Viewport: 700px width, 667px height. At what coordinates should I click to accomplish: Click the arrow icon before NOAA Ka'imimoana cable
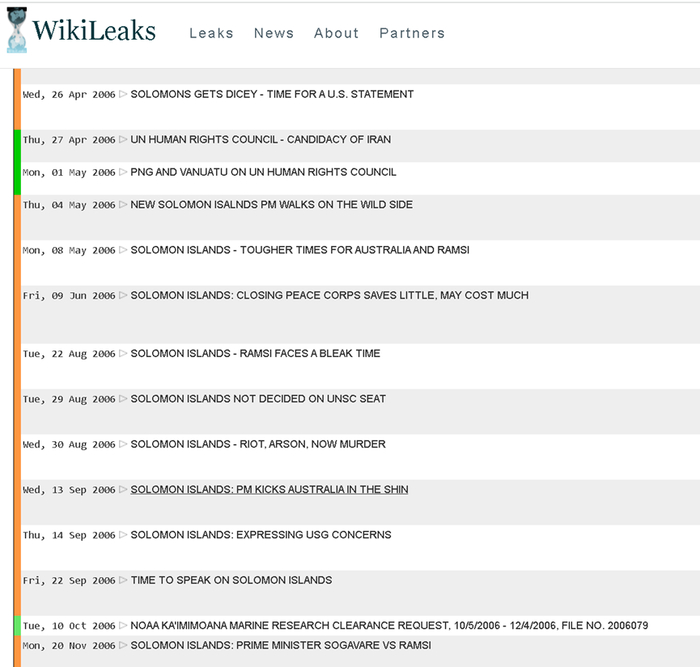click(x=124, y=626)
